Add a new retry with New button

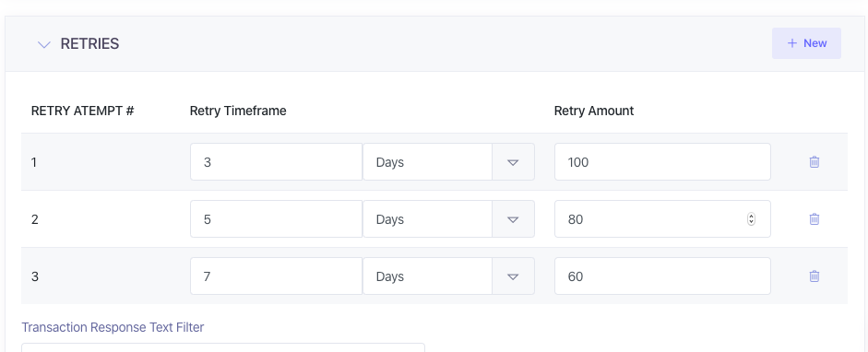tap(806, 43)
